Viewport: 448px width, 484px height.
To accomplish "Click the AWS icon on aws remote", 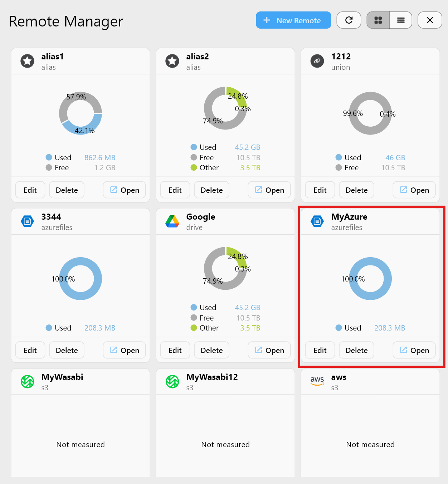I will (x=317, y=381).
